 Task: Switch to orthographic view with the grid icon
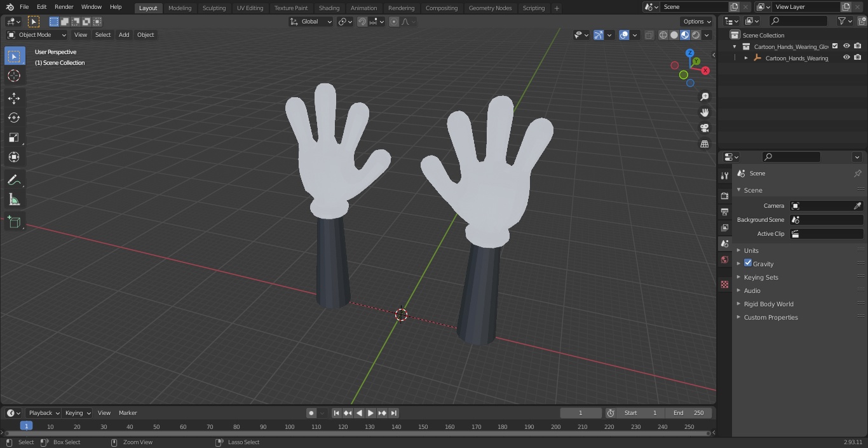point(704,144)
